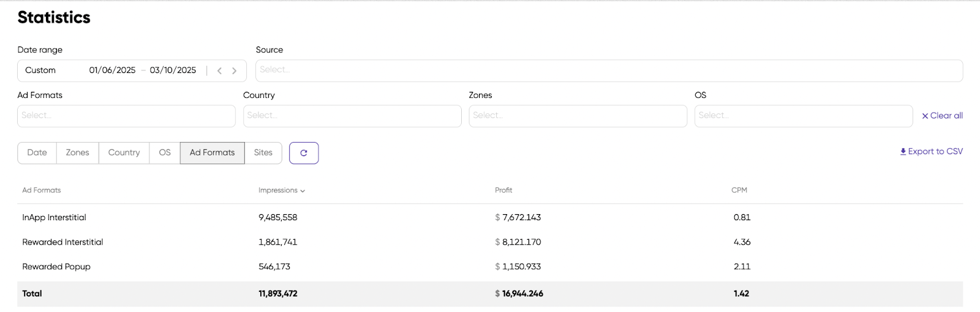Click the Export to CSV download link
The width and height of the screenshot is (980, 312).
point(931,152)
